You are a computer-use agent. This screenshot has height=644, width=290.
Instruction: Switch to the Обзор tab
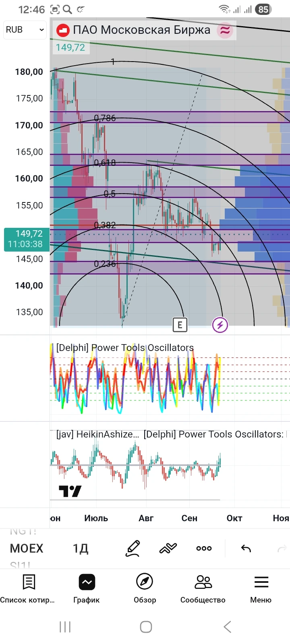(145, 589)
